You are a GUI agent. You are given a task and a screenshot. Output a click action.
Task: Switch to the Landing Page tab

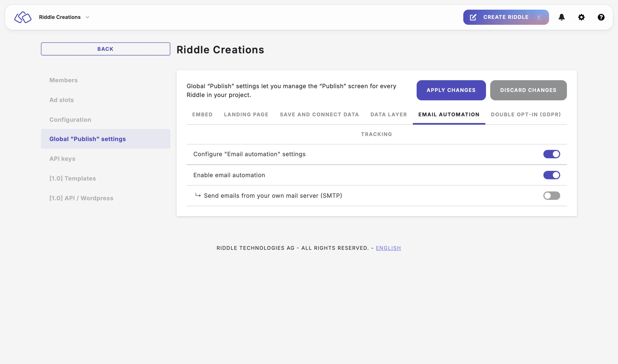click(246, 115)
